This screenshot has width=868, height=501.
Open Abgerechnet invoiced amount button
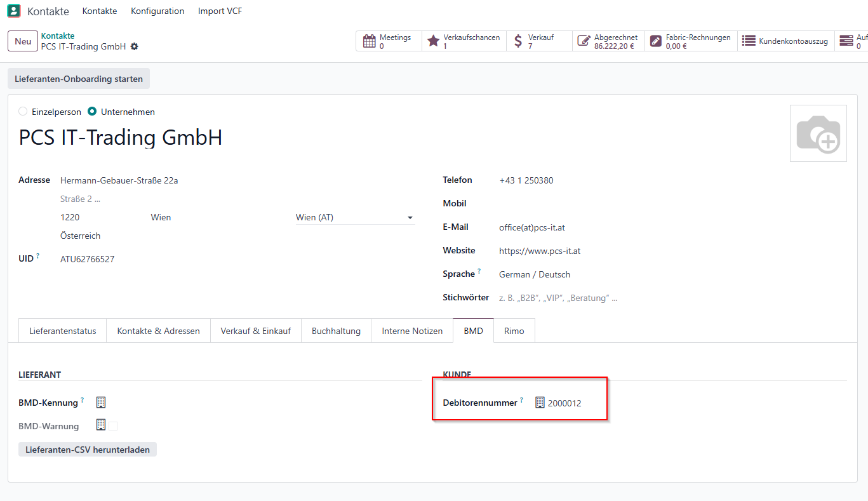click(x=608, y=41)
